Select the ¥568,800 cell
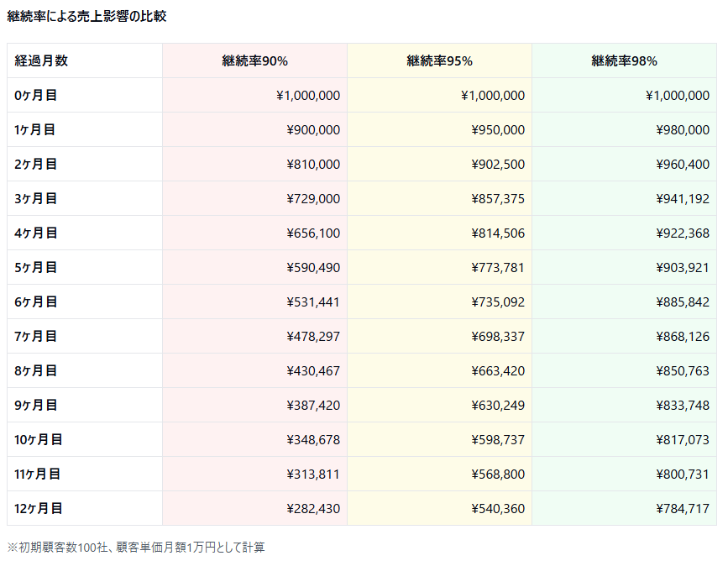The image size is (728, 561). 440,474
